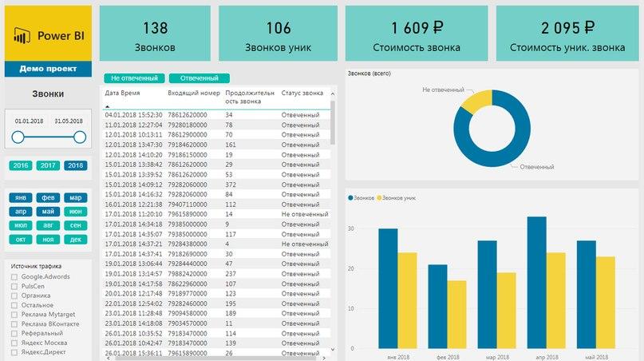Image resolution: width=644 pixels, height=361 pixels.
Task: Select the 2016 year filter
Action: 21,165
